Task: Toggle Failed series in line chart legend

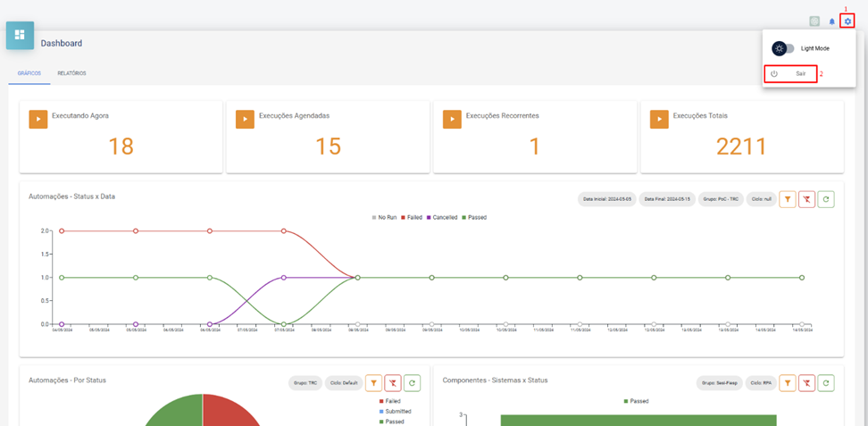Action: point(411,218)
